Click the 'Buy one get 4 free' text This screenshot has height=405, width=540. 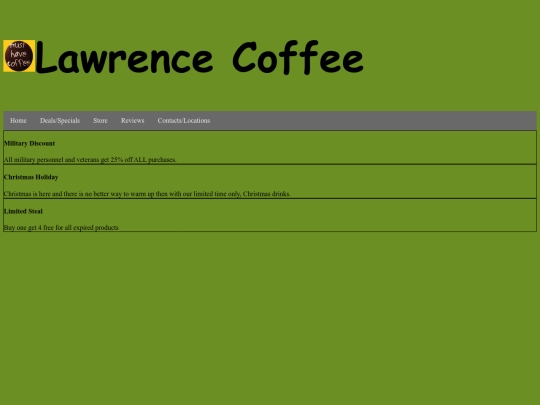(x=61, y=228)
